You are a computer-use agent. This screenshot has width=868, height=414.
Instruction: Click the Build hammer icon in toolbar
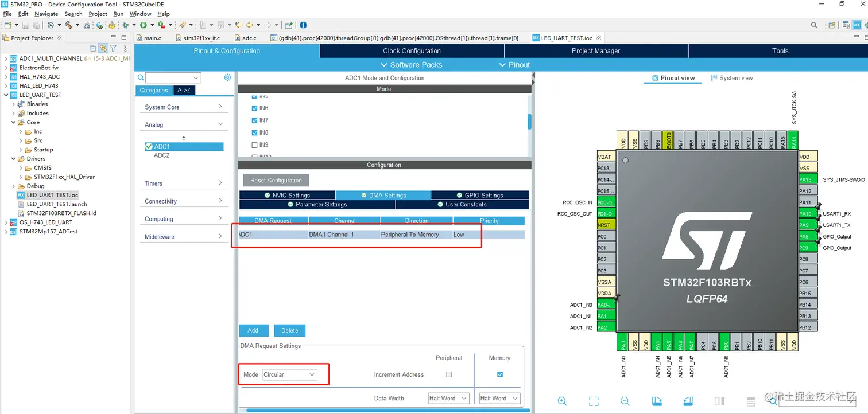pos(68,25)
